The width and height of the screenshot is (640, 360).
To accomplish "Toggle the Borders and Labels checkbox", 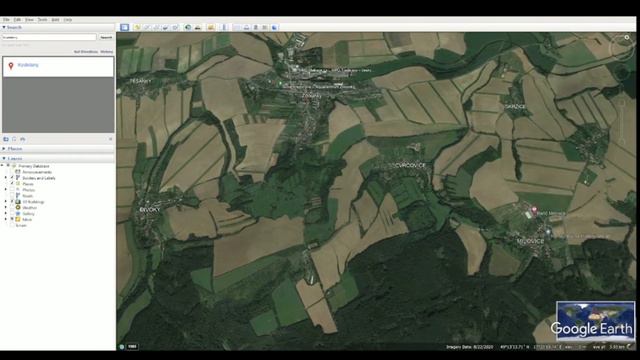I will [12, 178].
